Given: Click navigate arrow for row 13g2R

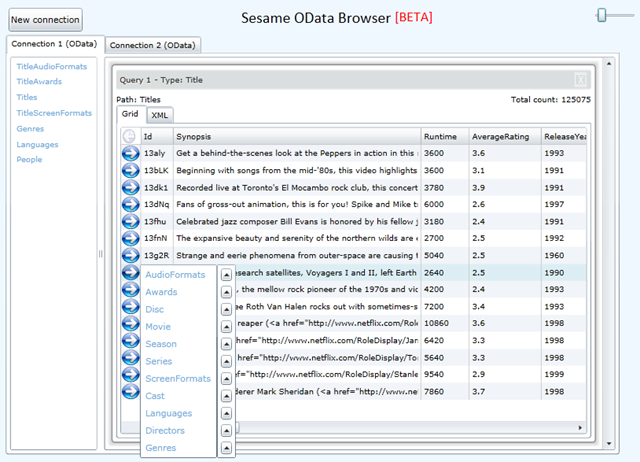Looking at the screenshot, I should point(131,255).
